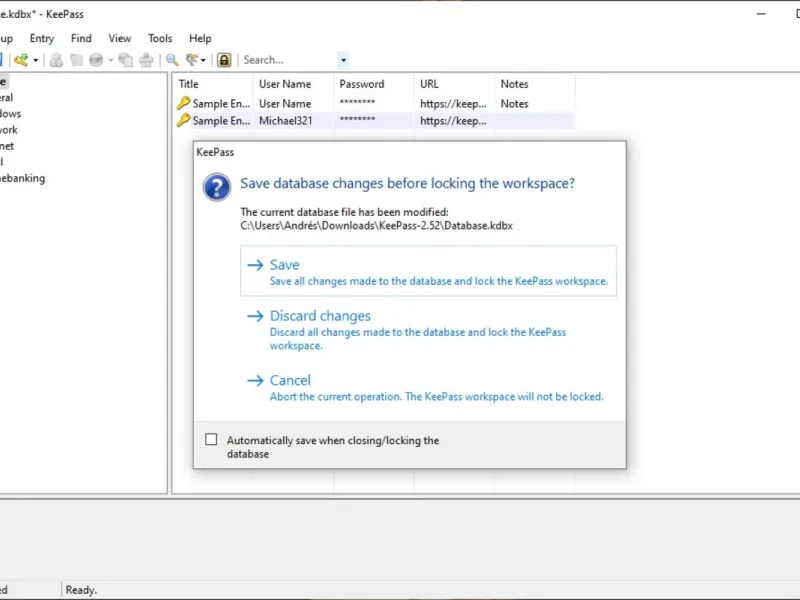Open the Show Entries dropdown arrow
Screen dimensions: 800x600
pos(201,60)
